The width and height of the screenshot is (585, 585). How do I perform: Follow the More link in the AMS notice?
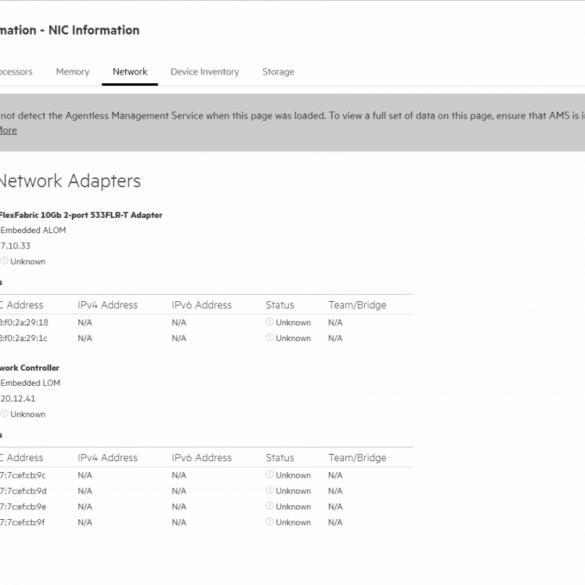coord(8,131)
